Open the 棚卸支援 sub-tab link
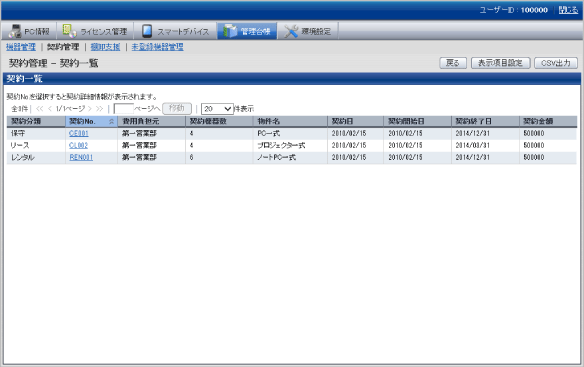This screenshot has width=584, height=367. [x=105, y=47]
